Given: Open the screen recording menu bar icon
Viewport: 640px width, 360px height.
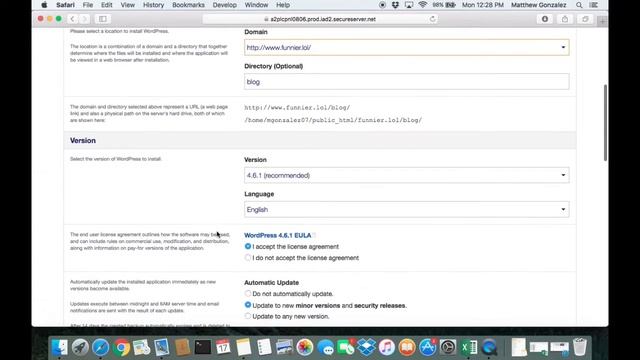Looking at the screenshot, I should point(382,5).
